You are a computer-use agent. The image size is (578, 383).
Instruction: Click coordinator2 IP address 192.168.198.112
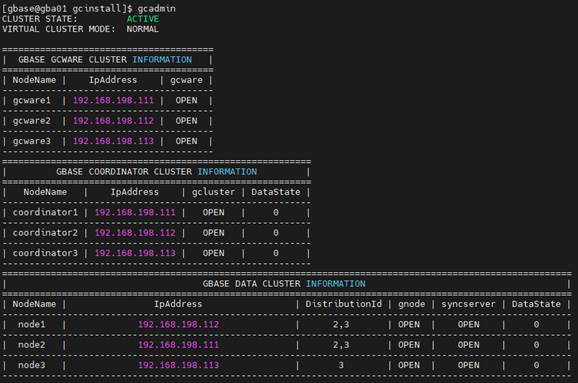[135, 233]
